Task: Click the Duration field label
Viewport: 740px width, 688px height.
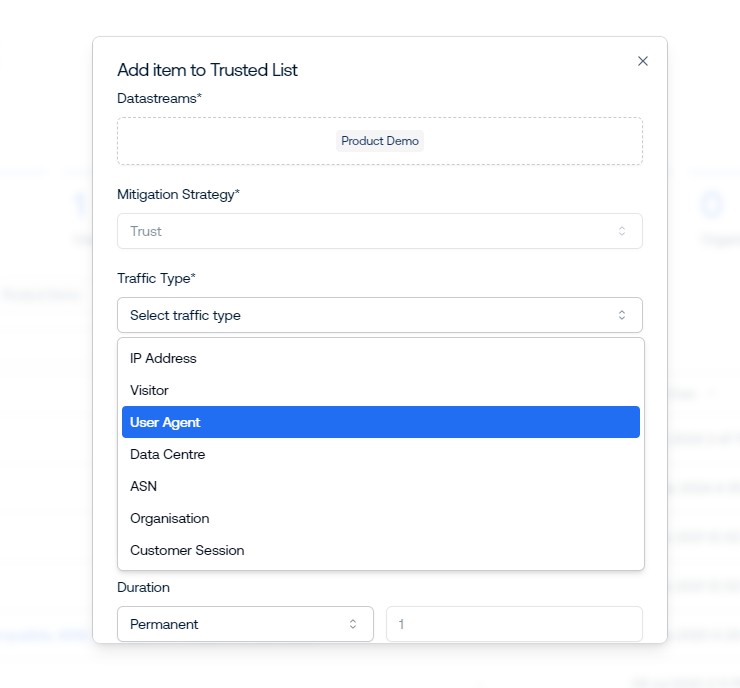Action: 143,587
